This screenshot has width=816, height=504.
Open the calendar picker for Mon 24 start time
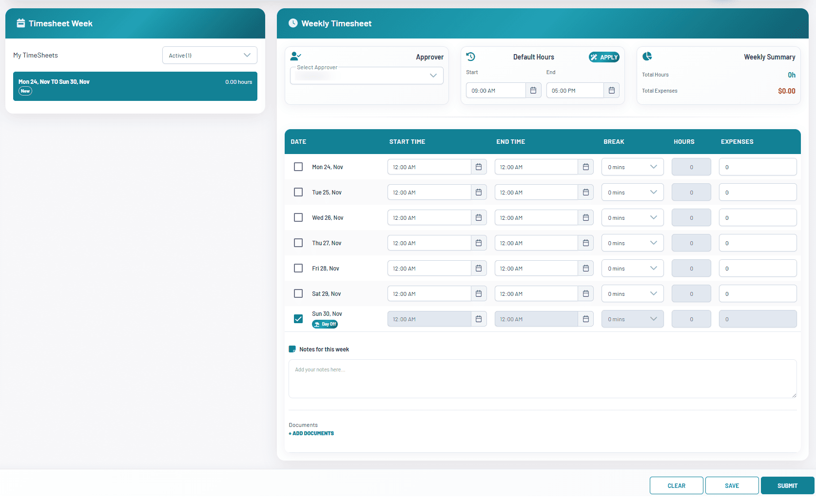click(x=478, y=167)
